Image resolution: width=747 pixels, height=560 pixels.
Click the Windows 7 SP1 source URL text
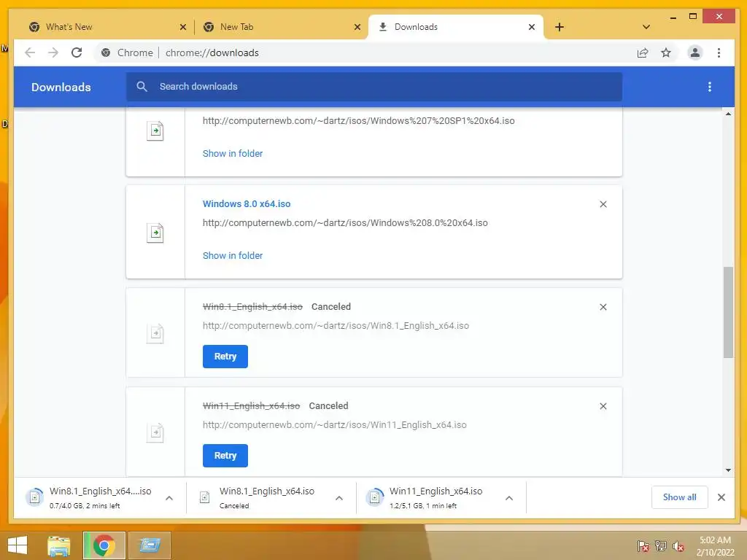[x=358, y=121]
